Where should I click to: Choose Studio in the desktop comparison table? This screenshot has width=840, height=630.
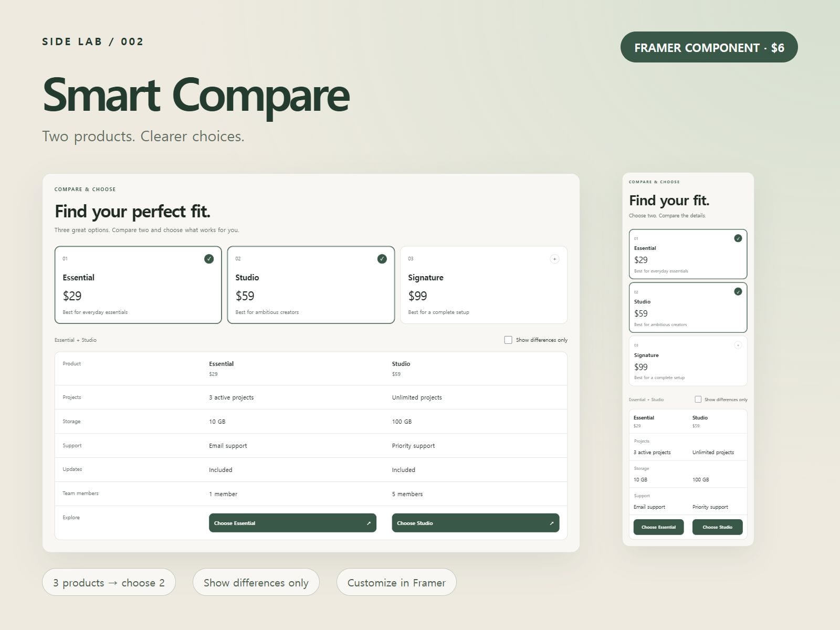tap(476, 523)
